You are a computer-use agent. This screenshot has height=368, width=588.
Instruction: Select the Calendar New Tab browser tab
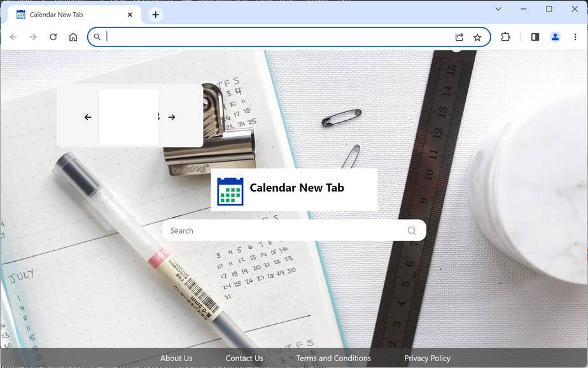(x=74, y=15)
